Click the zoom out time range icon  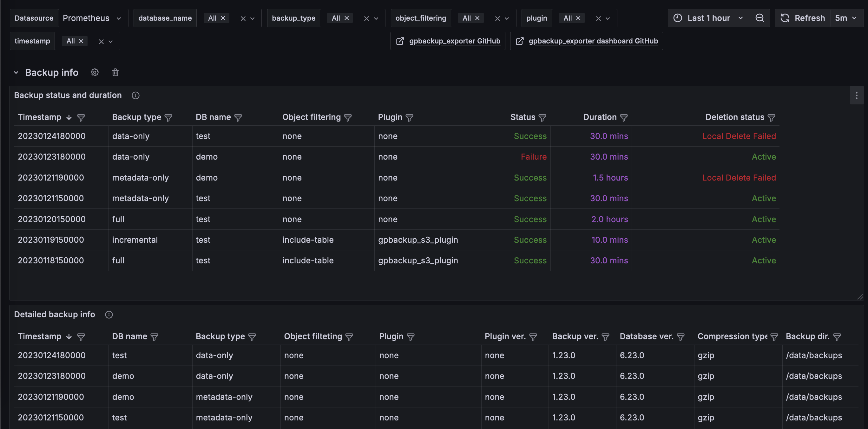(x=760, y=18)
